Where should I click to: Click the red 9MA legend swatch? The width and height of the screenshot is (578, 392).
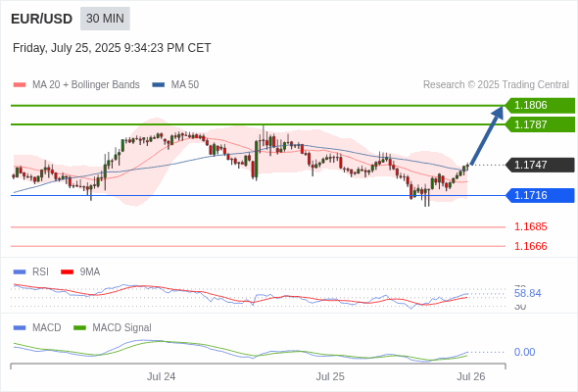[67, 272]
